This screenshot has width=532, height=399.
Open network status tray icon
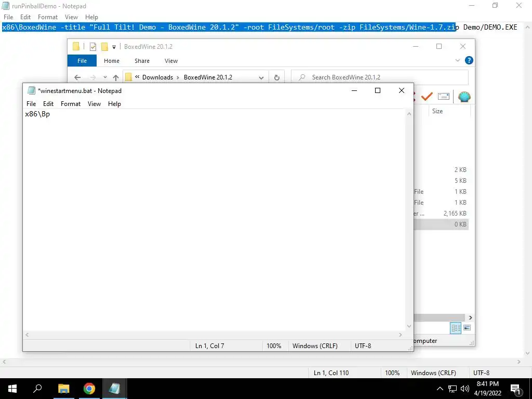coord(453,389)
